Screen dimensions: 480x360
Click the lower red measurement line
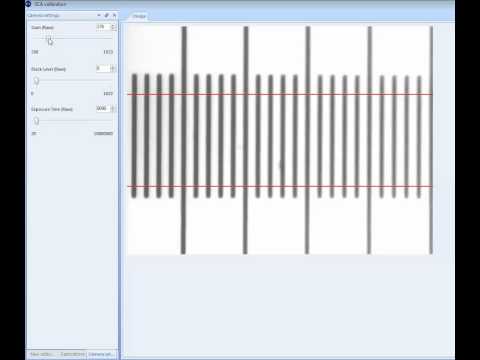point(280,186)
